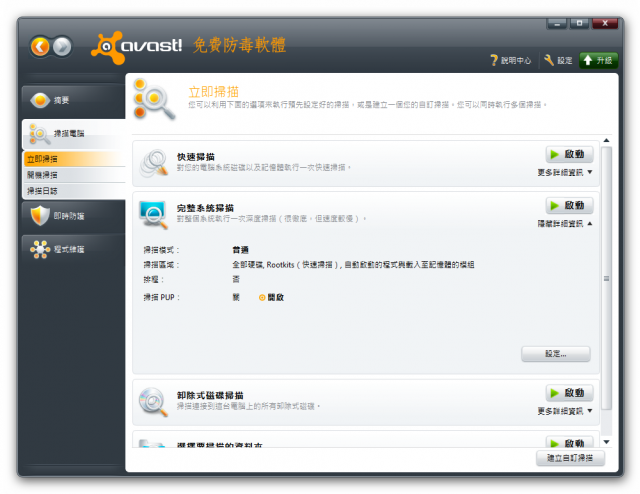
Task: Collapse 隱藏詳細資訊 for 完整系統掃描
Action: click(x=565, y=224)
